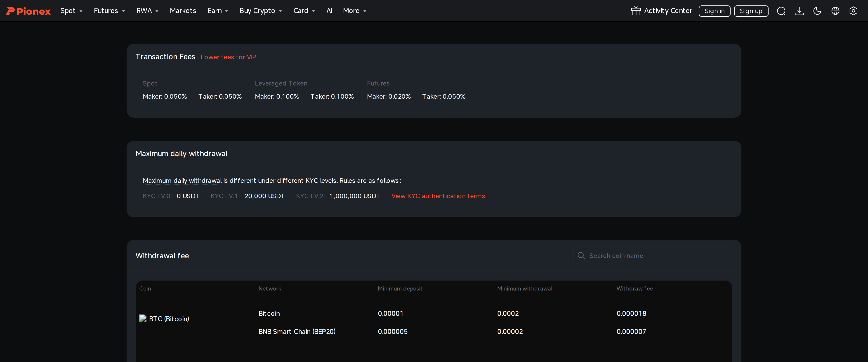This screenshot has width=868, height=362.
Task: Click the Withdraw fee column header
Action: (634, 288)
